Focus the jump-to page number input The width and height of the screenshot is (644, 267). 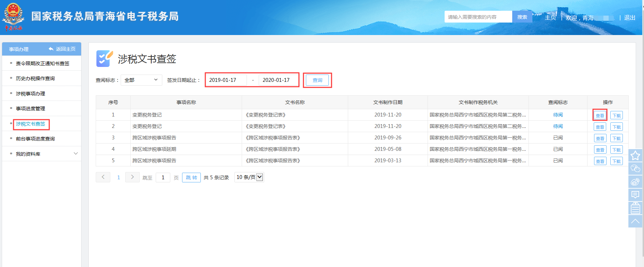tap(163, 177)
